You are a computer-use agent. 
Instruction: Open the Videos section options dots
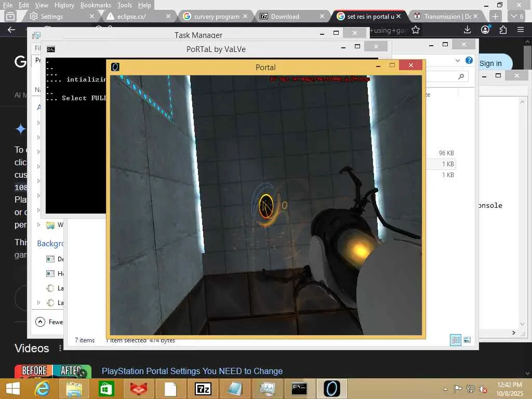click(60, 348)
